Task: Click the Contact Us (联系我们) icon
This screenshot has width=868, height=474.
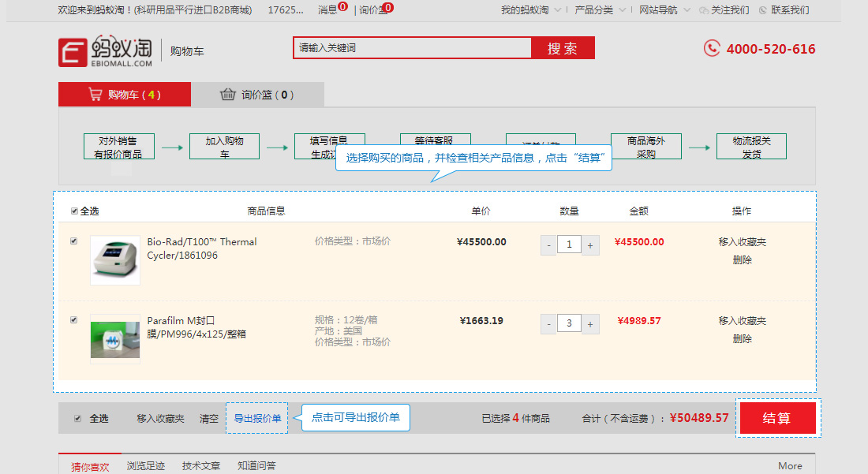Action: (763, 10)
